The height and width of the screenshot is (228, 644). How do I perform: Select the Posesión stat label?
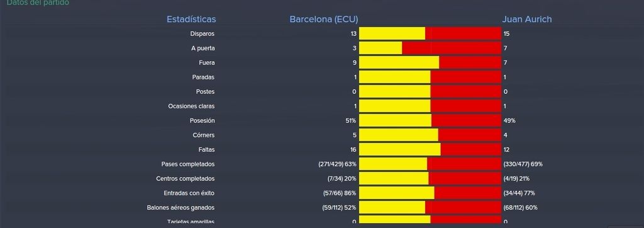point(202,120)
